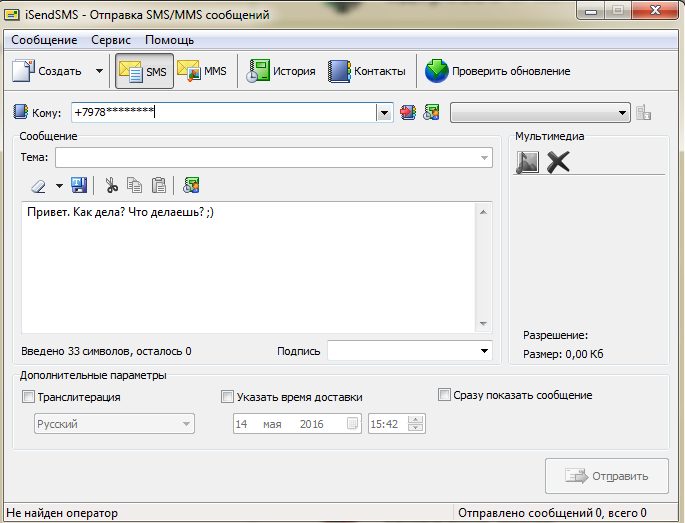This screenshot has width=685, height=523.
Task: Click the address book icon beside Кому
Action: click(21, 112)
